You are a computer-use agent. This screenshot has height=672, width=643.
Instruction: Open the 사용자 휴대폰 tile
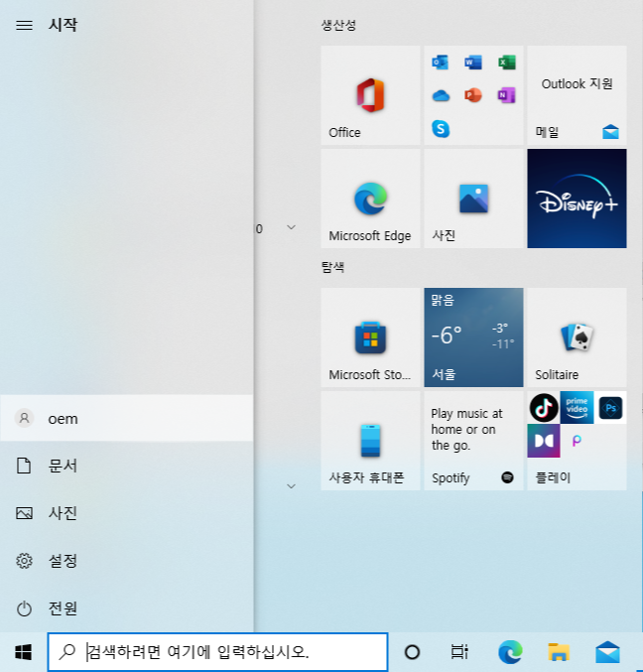(370, 441)
